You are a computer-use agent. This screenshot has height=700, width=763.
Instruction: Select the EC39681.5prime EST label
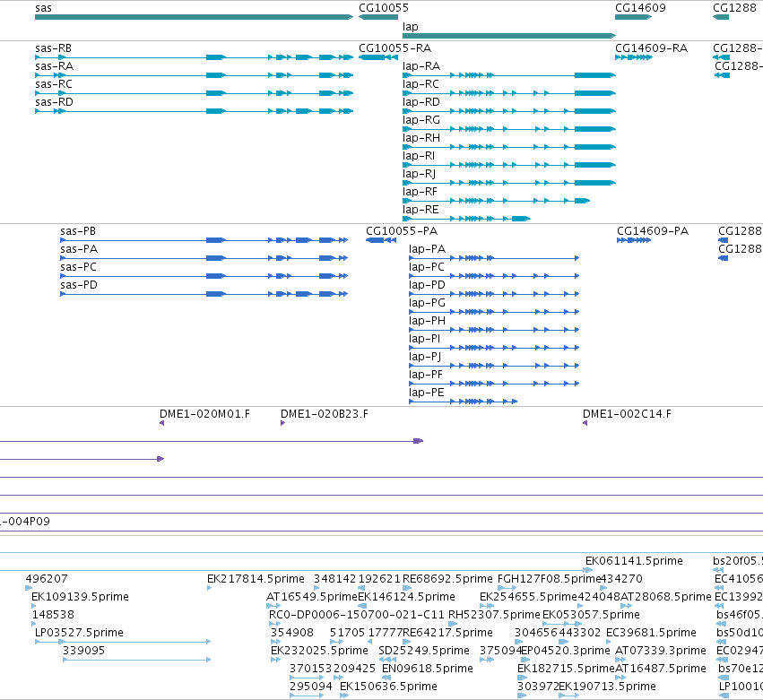(x=651, y=633)
